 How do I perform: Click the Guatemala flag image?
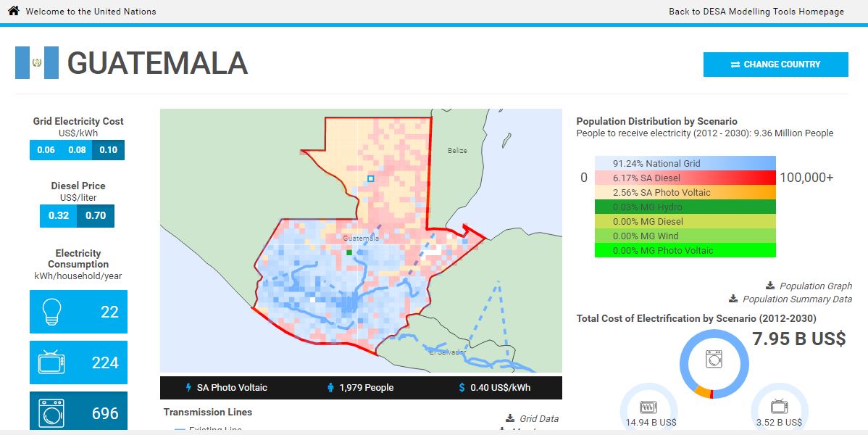(x=37, y=62)
